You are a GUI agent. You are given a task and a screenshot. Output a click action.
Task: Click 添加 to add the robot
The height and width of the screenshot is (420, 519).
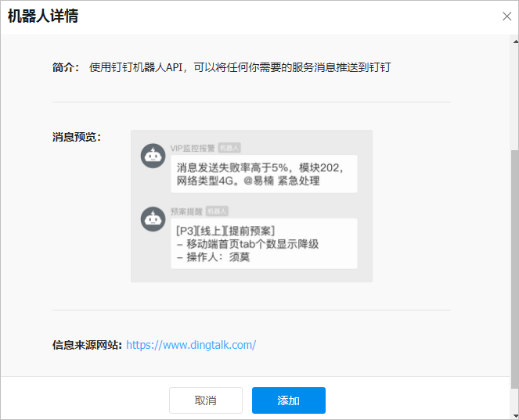[289, 400]
